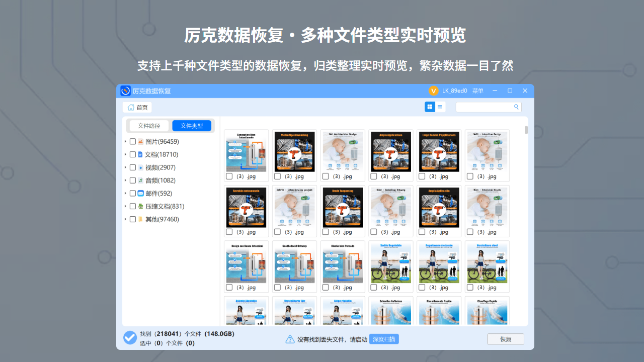Click the 恢复 recover button
The image size is (644, 362).
point(505,339)
